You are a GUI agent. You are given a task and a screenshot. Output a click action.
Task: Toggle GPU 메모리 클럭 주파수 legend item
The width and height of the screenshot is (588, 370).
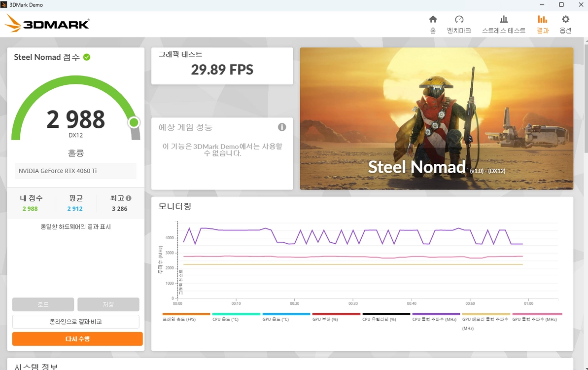point(486,321)
